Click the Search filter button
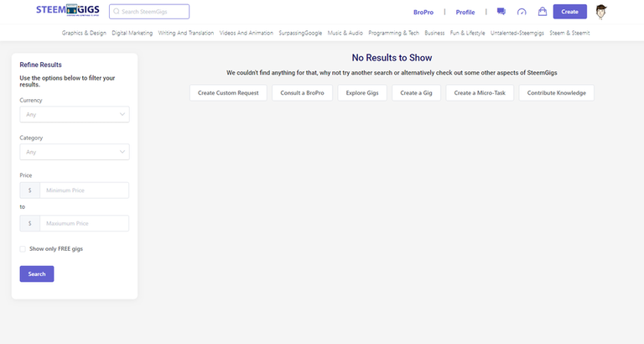Screen dimensions: 644x344 [x=37, y=274]
